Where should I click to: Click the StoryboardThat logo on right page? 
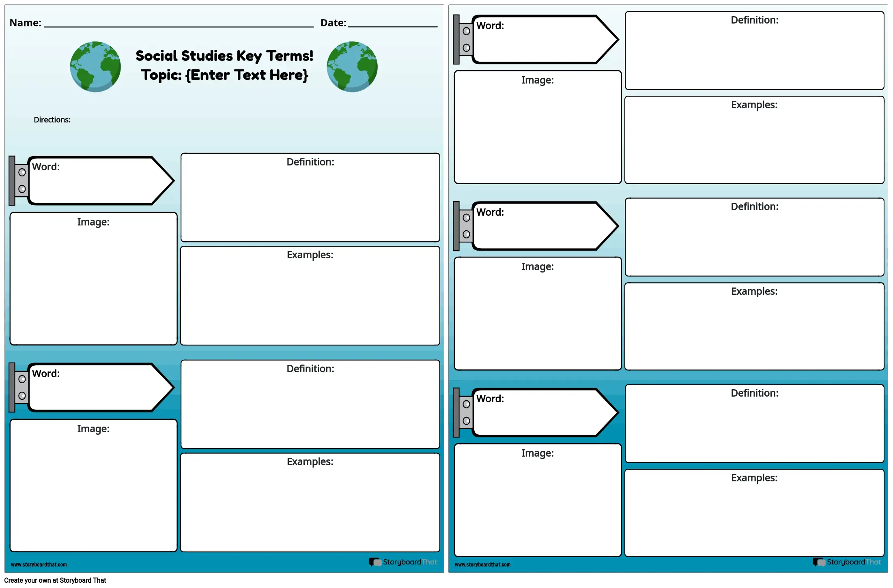pos(847,562)
